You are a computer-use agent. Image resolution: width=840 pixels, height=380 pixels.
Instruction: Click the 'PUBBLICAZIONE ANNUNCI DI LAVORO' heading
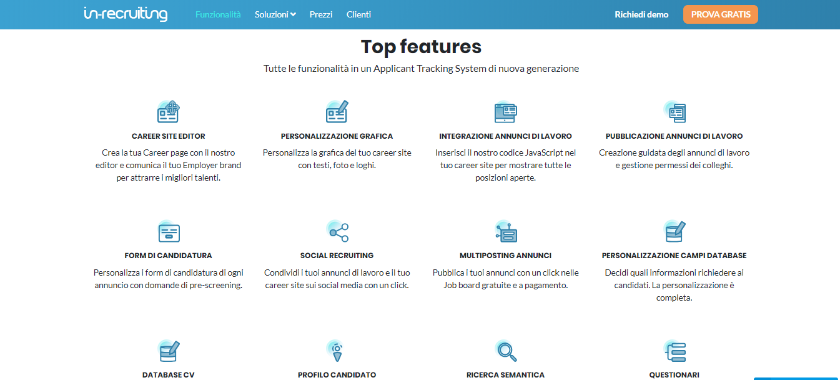(674, 136)
